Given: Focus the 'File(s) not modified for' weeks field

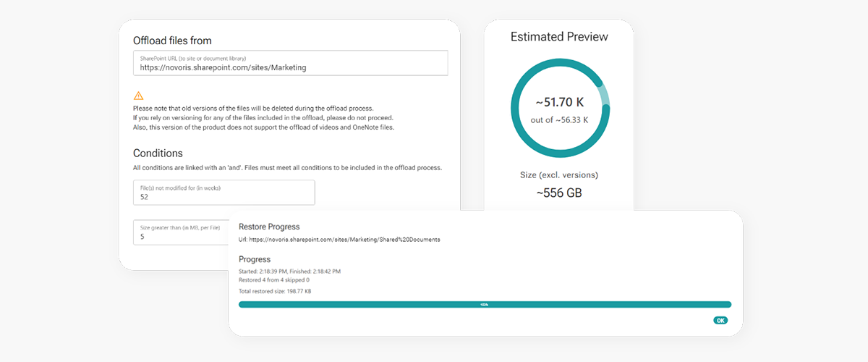Looking at the screenshot, I should (224, 193).
